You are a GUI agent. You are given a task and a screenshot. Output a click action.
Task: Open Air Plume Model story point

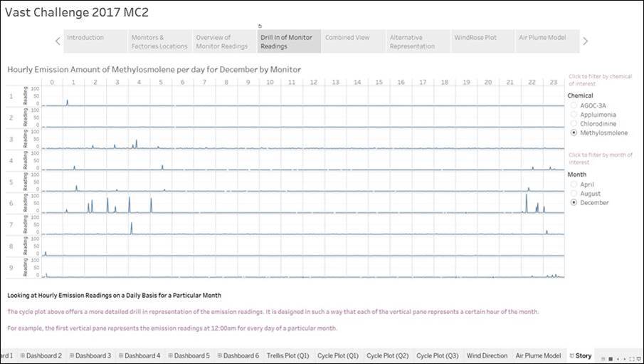click(x=547, y=41)
